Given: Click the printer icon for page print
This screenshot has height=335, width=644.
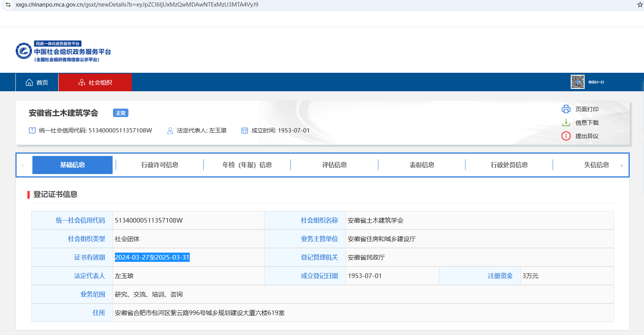Looking at the screenshot, I should [x=566, y=109].
